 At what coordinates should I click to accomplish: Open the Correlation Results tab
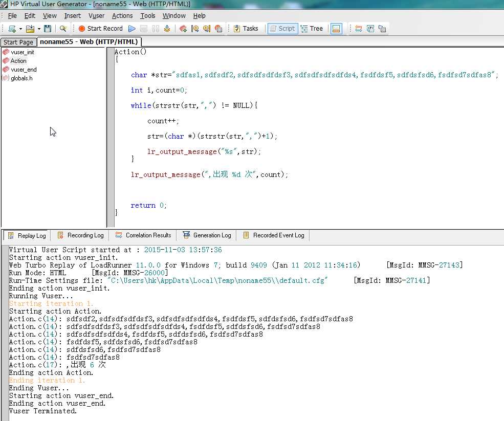coord(143,235)
